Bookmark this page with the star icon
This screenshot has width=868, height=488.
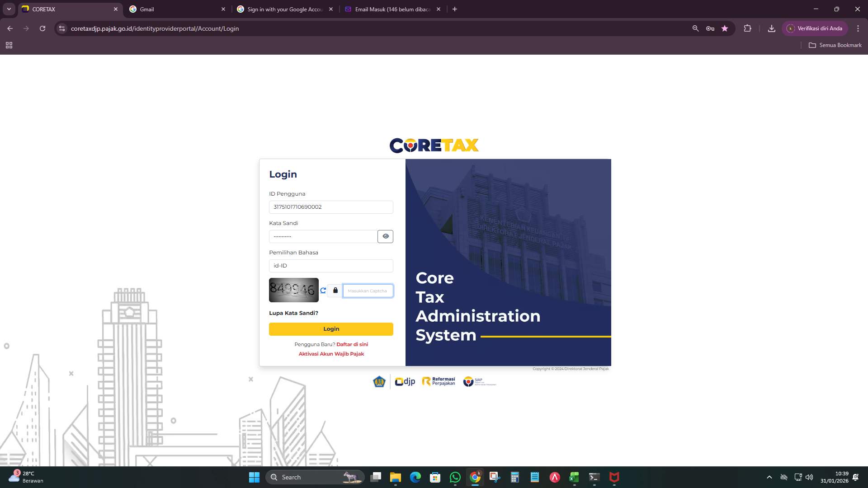pos(725,28)
